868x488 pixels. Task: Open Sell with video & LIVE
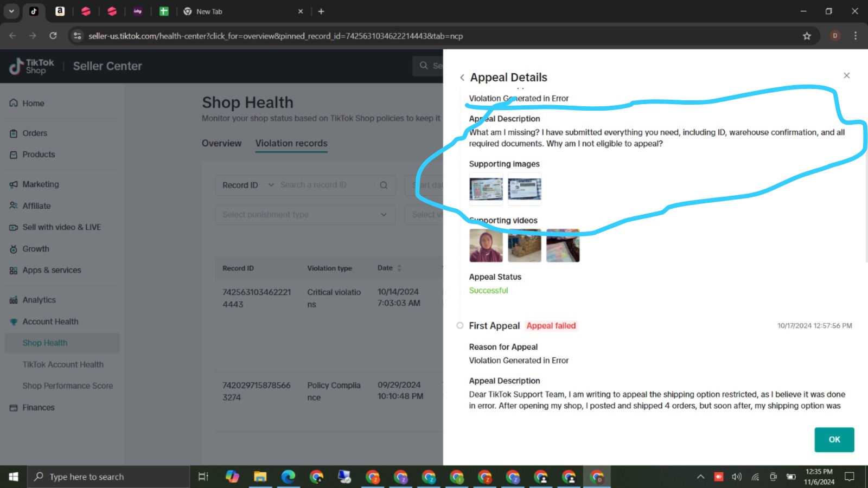pos(61,227)
